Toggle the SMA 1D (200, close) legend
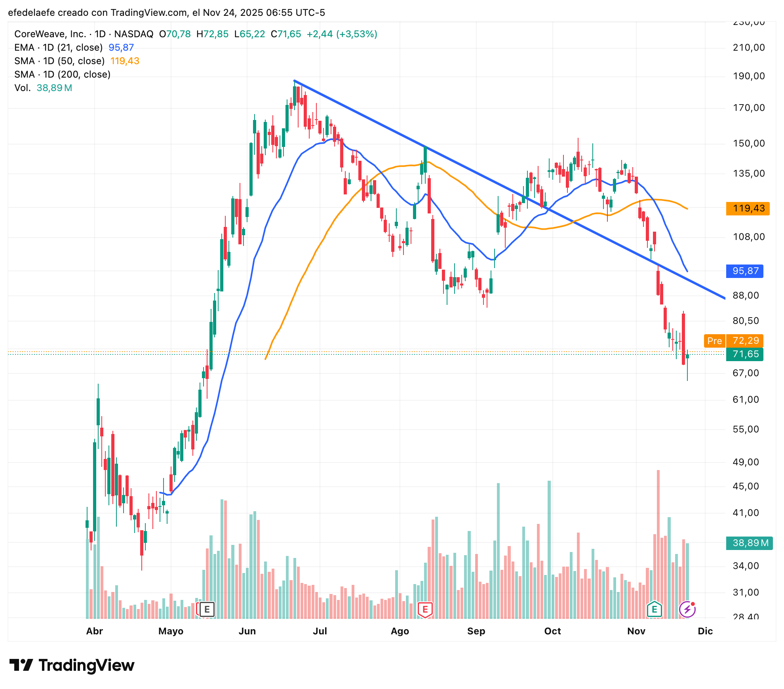784x689 pixels. pos(62,74)
